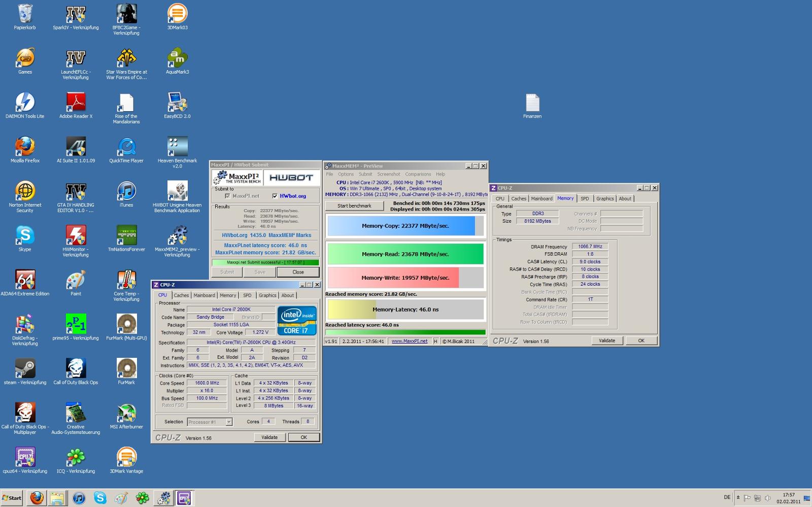Toggle the MaxxPI.net submit checkbox
The image size is (812, 507).
pos(227,196)
